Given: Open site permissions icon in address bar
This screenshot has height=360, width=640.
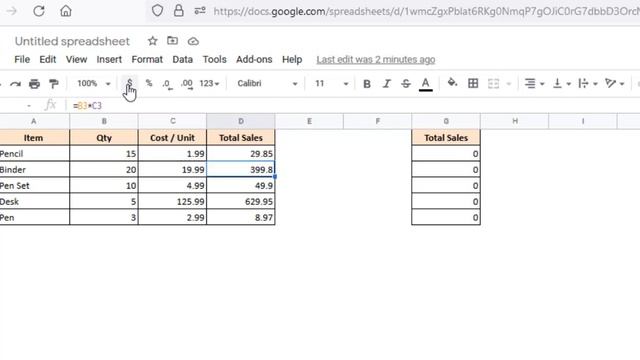Looking at the screenshot, I should tap(200, 11).
